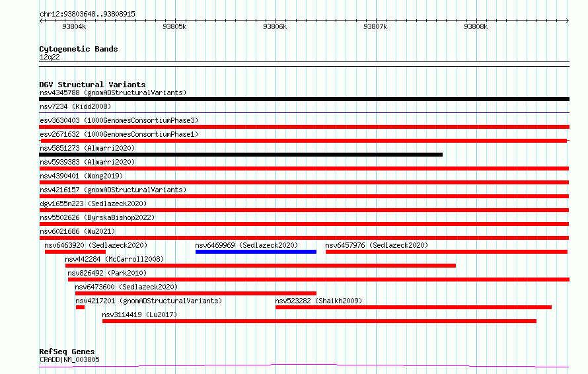The image size is (588, 374).
Task: Select the red nsv442284 variant bar
Action: (260, 266)
